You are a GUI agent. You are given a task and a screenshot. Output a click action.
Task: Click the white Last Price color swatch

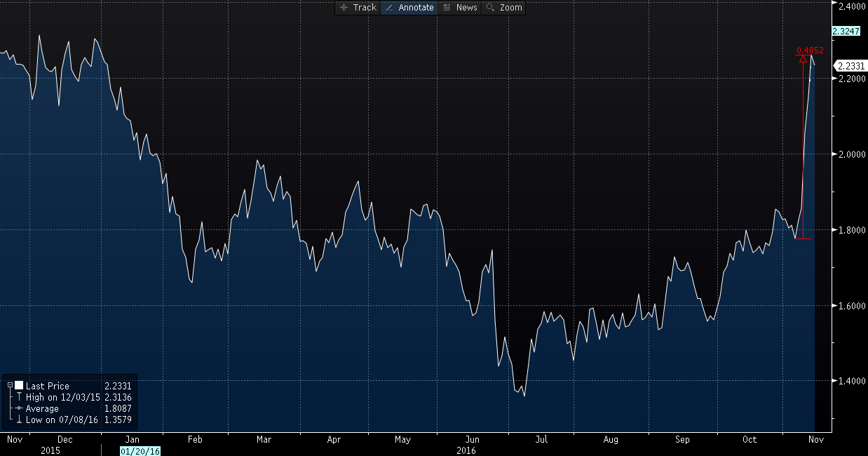coord(19,386)
